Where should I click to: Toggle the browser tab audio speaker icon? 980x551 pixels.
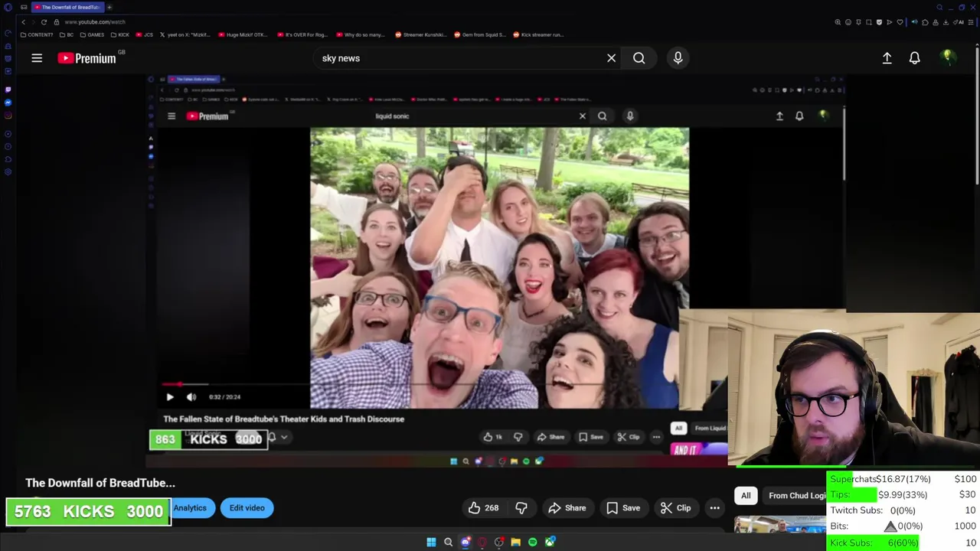[914, 22]
